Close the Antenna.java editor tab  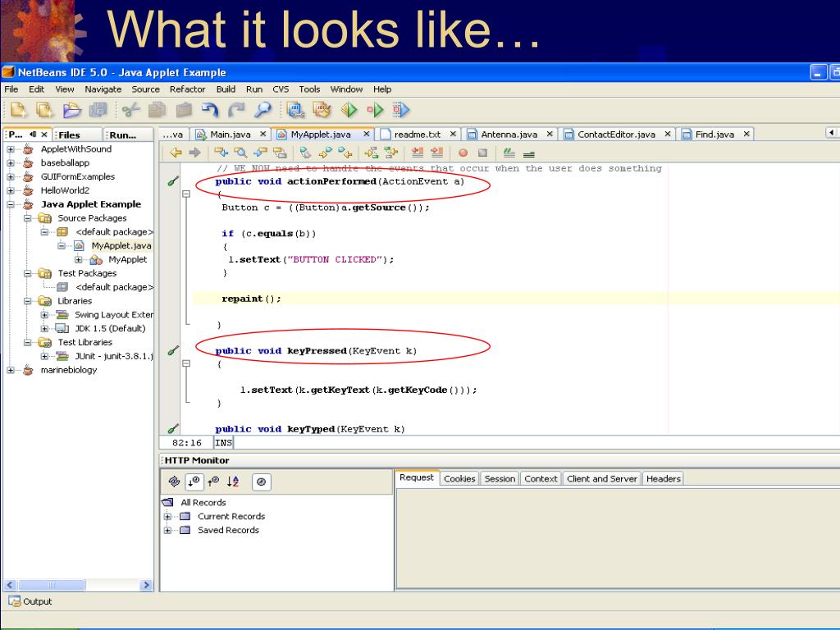pos(550,134)
